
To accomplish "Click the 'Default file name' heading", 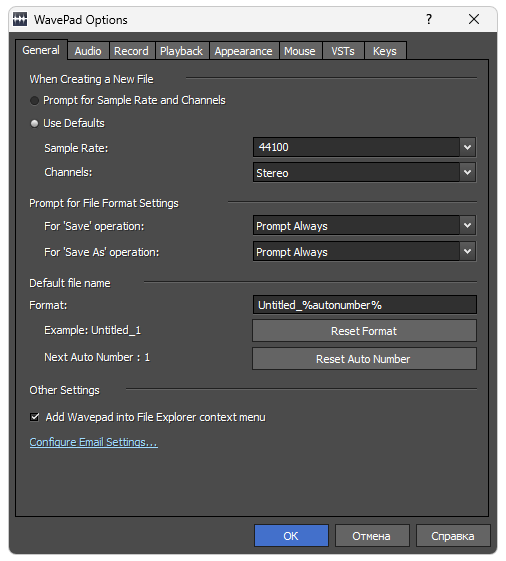I will tap(70, 283).
